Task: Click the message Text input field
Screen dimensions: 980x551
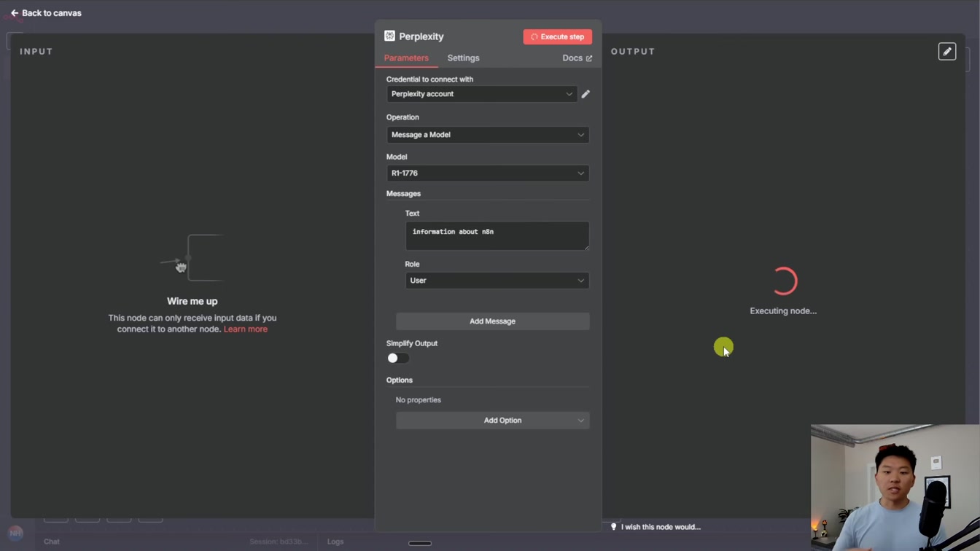Action: [497, 236]
